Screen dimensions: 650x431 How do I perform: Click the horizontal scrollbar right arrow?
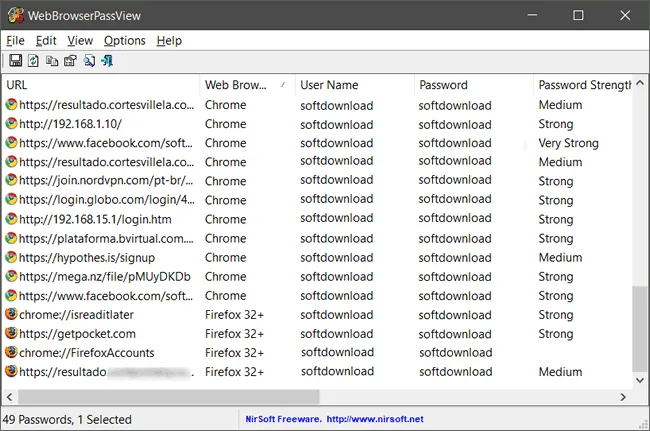click(x=623, y=397)
